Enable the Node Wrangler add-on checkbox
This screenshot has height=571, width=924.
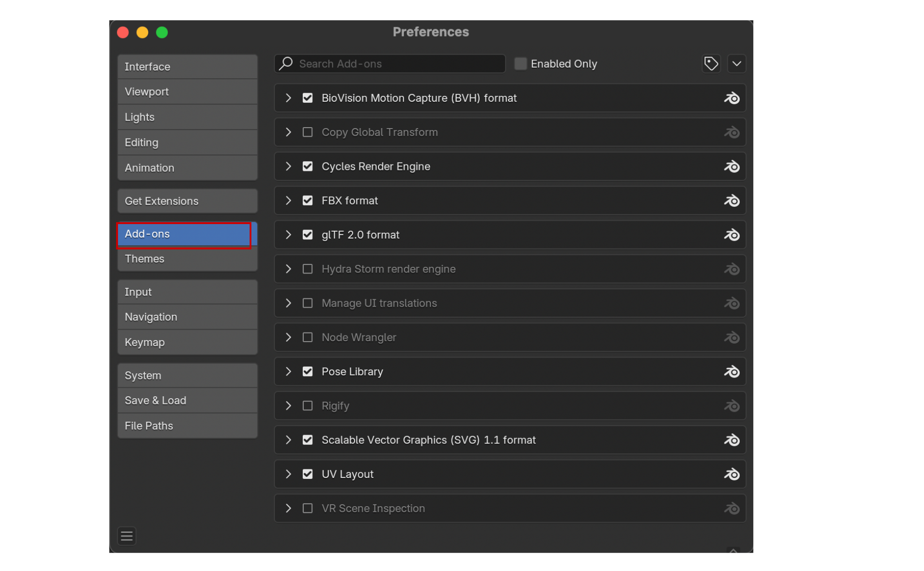tap(308, 337)
